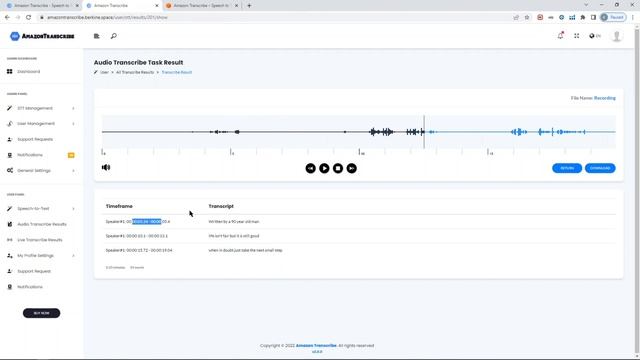The width and height of the screenshot is (640, 360).
Task: Open the user avatar menu
Action: 617,36
